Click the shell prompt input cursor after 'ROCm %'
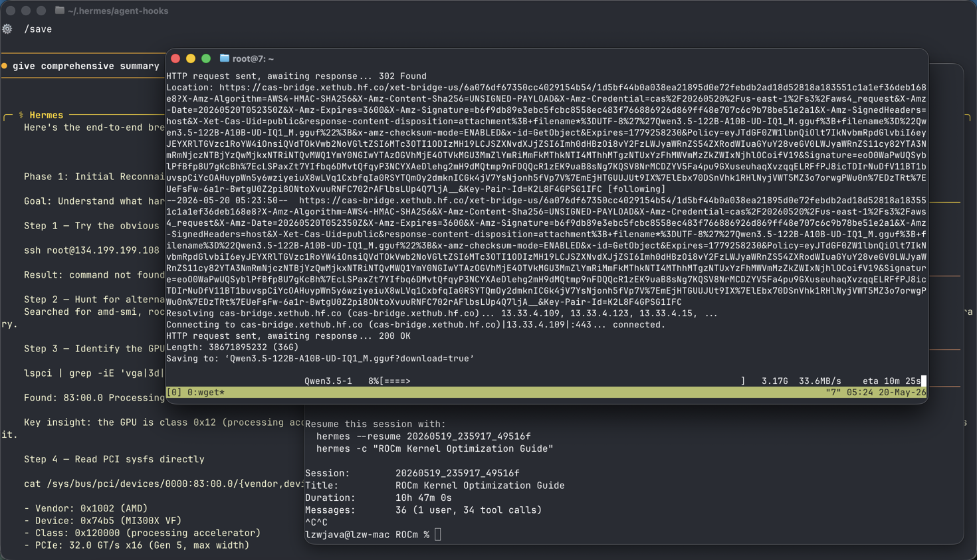This screenshot has width=977, height=560. [437, 535]
